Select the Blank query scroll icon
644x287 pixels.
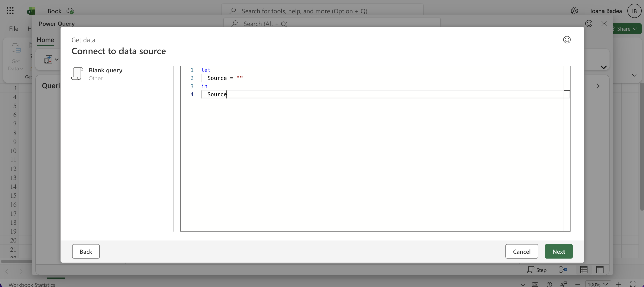click(77, 74)
